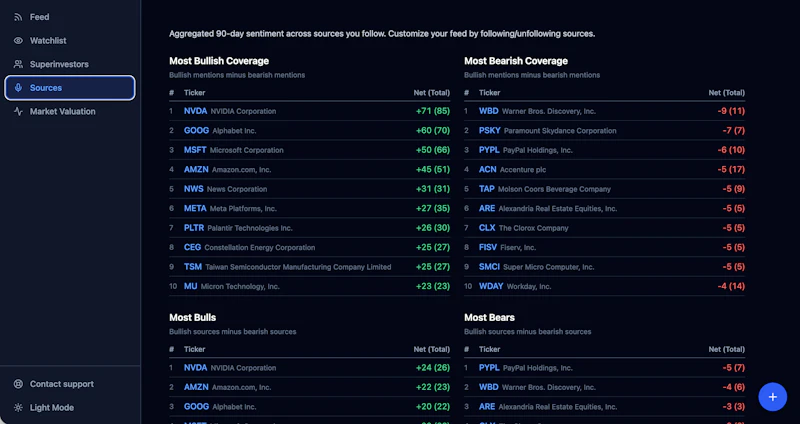Switch to Light Mode
800x424 pixels.
point(70,408)
